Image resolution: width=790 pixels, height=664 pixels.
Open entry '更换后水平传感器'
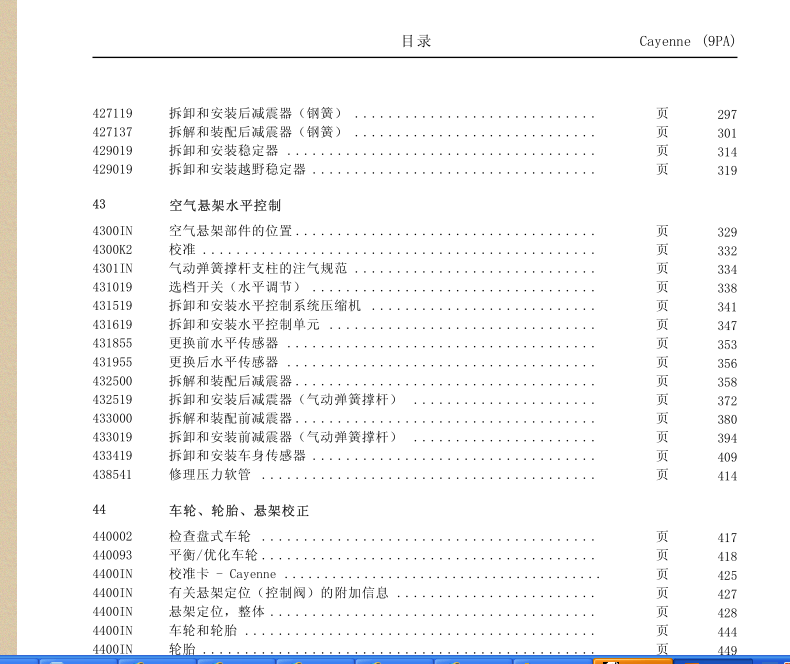point(223,362)
